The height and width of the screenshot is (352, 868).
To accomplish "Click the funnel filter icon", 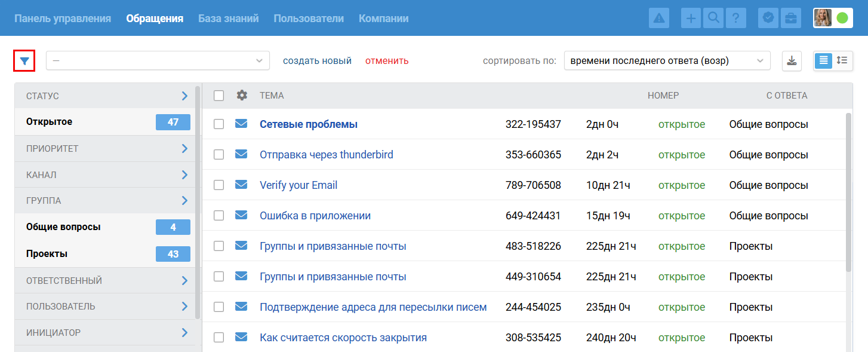I will [x=24, y=61].
